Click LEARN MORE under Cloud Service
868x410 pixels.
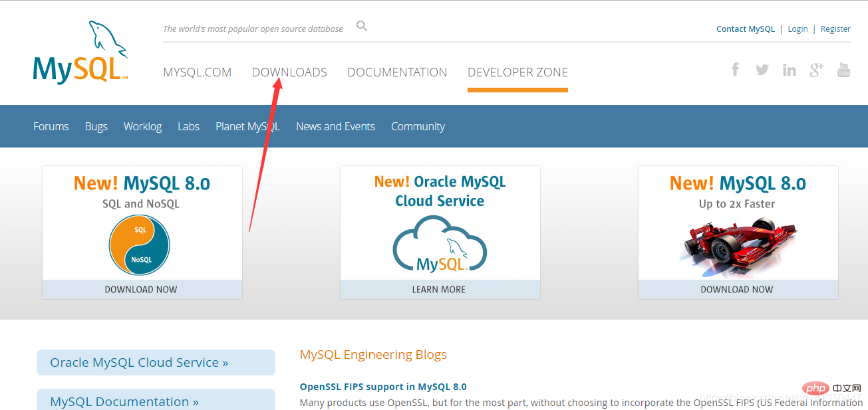pyautogui.click(x=439, y=289)
